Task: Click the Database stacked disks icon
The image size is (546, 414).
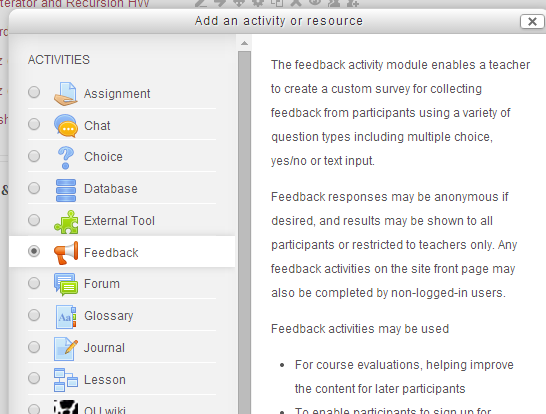Action: [65, 189]
